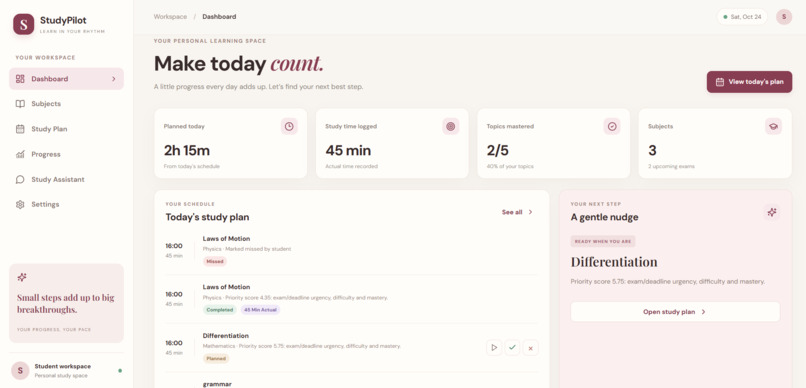The width and height of the screenshot is (806, 388).
Task: Click the Subjects count 3
Action: tap(652, 151)
